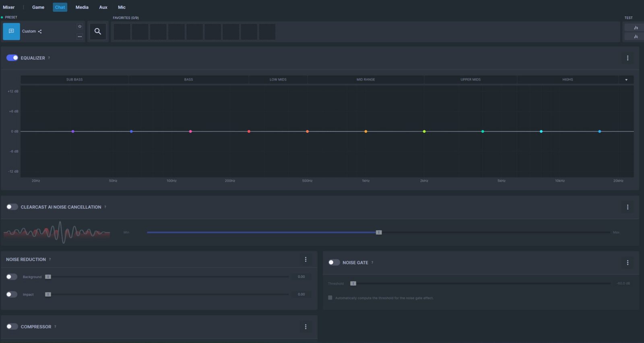Click the share icon next to Custom

click(40, 31)
